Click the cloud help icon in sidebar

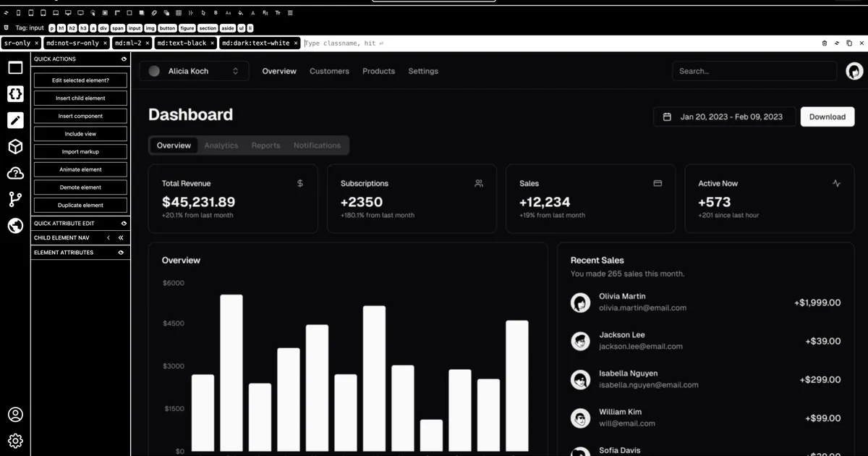click(x=15, y=174)
